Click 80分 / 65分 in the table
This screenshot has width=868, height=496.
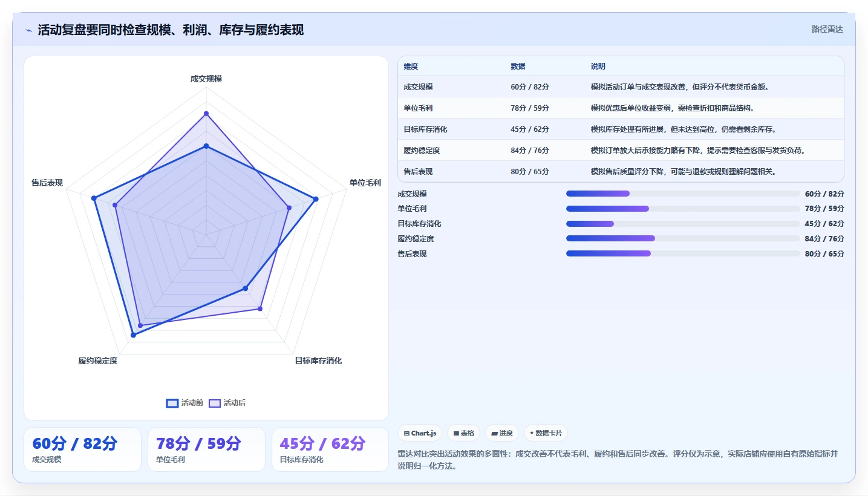point(530,172)
